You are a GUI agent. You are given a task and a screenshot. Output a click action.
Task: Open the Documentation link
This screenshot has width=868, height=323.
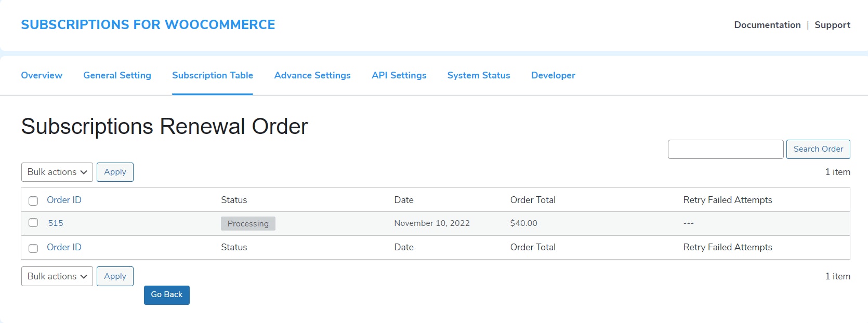(767, 25)
